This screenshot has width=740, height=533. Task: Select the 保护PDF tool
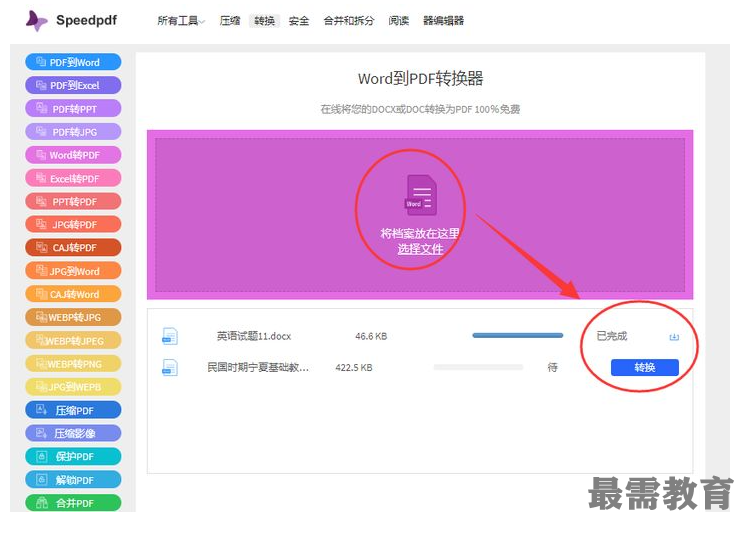(73, 457)
